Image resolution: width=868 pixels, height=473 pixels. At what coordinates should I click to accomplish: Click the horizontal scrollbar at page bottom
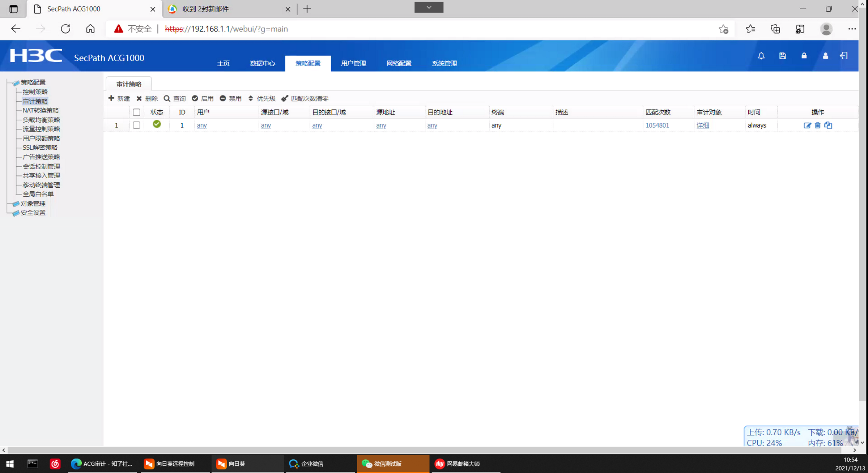point(427,450)
